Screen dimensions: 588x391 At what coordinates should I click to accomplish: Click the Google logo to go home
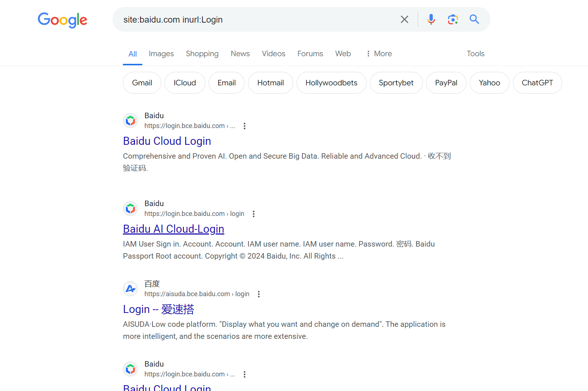point(62,20)
